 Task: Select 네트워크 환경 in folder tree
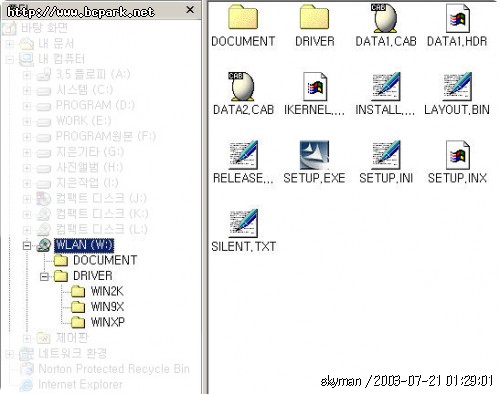tap(72, 353)
